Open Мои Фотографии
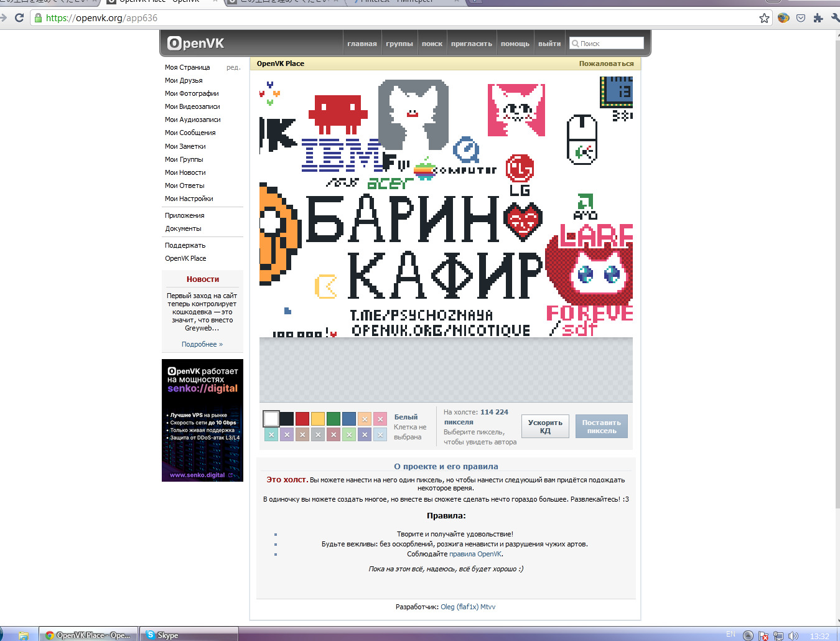 coord(192,93)
